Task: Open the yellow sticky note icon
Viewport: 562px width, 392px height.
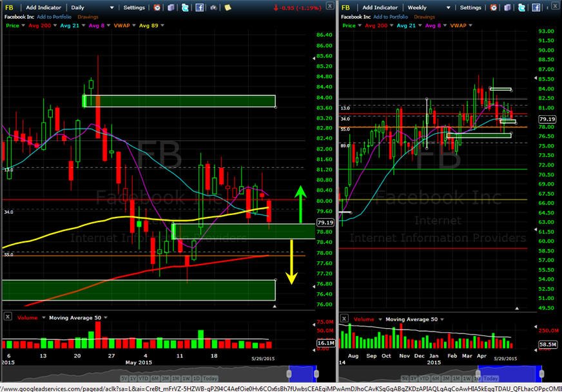Action: (228, 8)
